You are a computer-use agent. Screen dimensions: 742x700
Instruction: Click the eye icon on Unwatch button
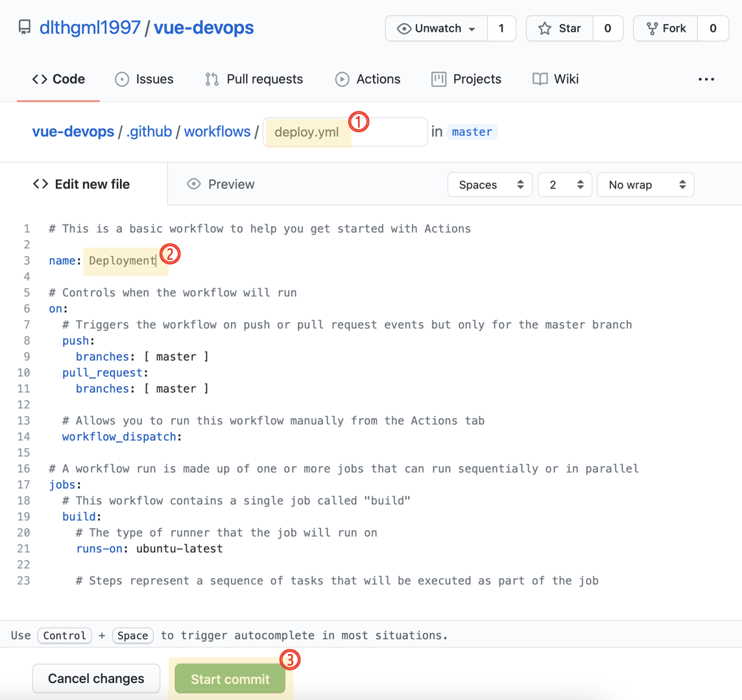pyautogui.click(x=403, y=29)
